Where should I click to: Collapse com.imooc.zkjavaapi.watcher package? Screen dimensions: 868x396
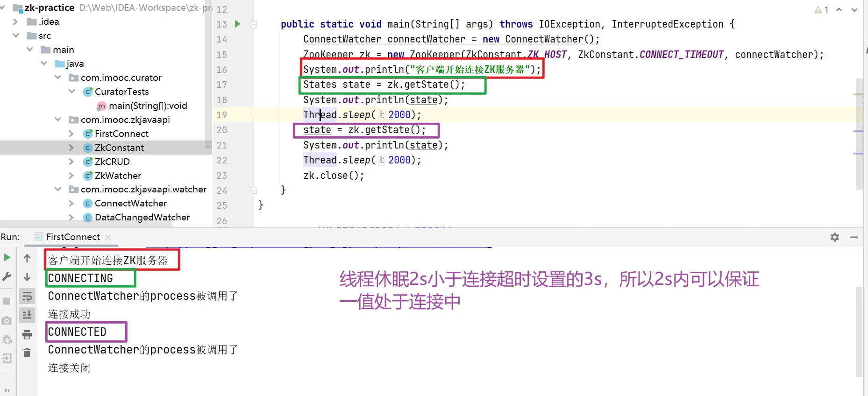click(x=58, y=189)
